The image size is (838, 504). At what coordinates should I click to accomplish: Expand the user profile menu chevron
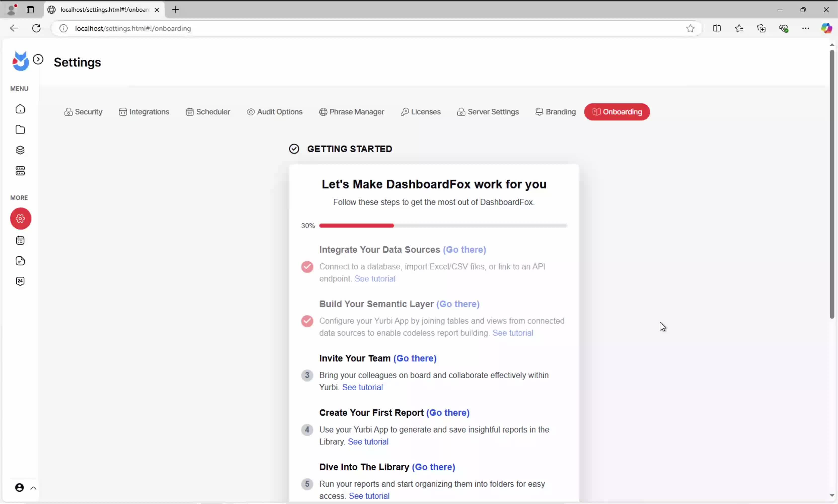point(33,488)
